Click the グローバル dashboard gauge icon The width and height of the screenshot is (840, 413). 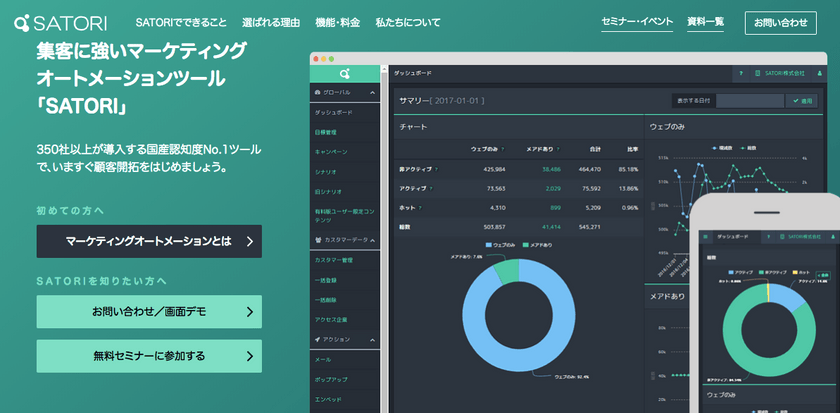tap(318, 93)
